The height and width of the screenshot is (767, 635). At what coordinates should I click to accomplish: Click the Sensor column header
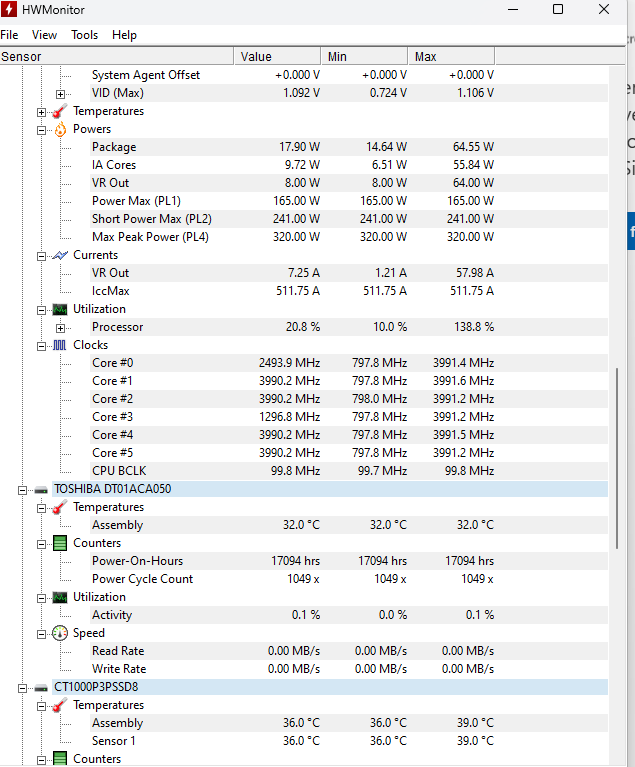116,56
